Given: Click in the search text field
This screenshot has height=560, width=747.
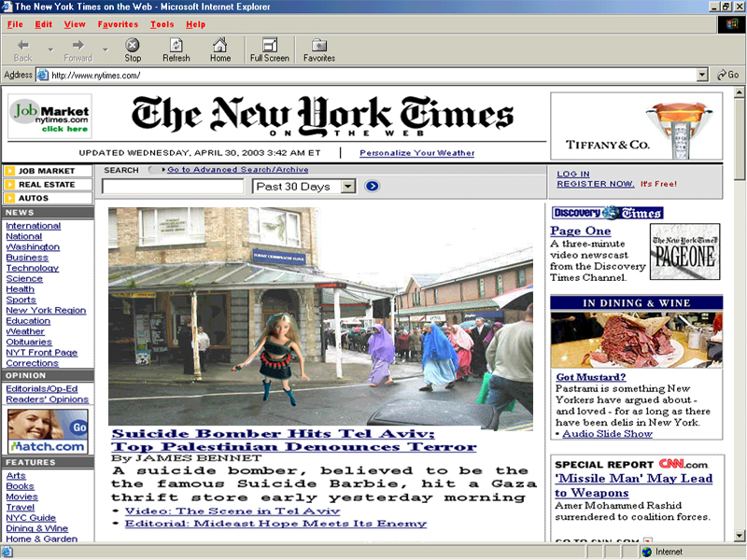Looking at the screenshot, I should pyautogui.click(x=173, y=187).
